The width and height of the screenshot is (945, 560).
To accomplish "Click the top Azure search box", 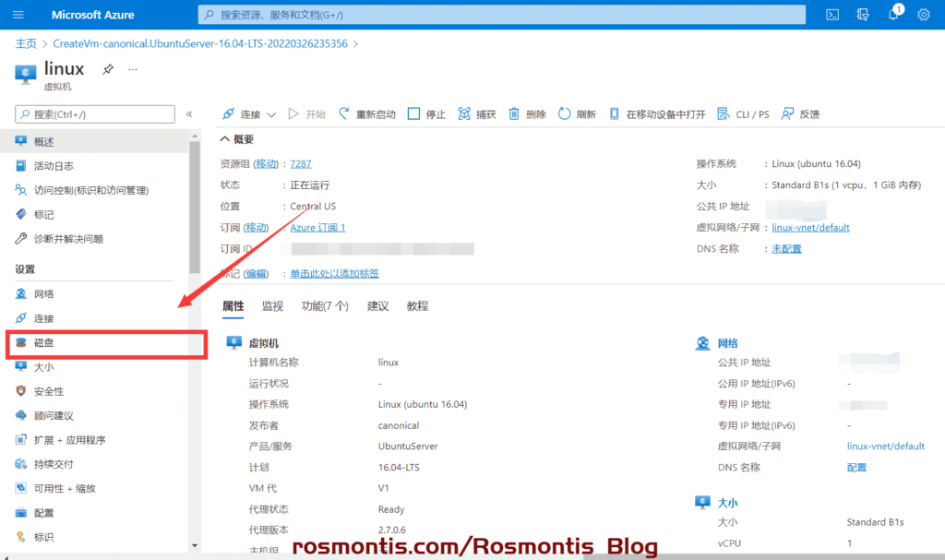I will pyautogui.click(x=501, y=15).
